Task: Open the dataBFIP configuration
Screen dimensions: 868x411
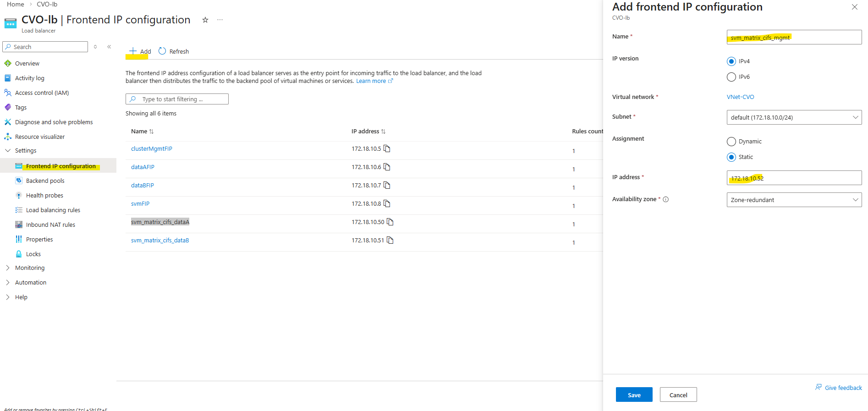Action: (x=143, y=186)
